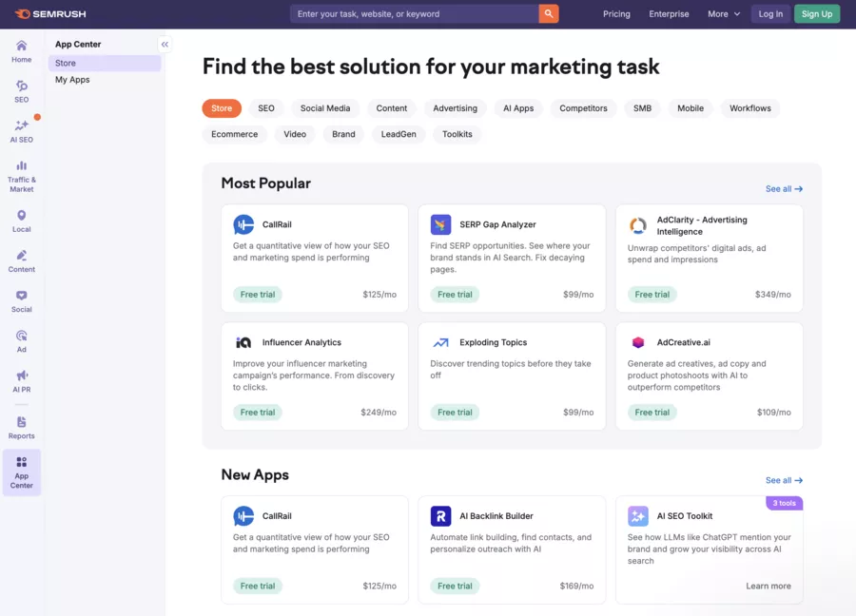Open the AI SEO sidebar section
856x616 pixels.
click(21, 131)
